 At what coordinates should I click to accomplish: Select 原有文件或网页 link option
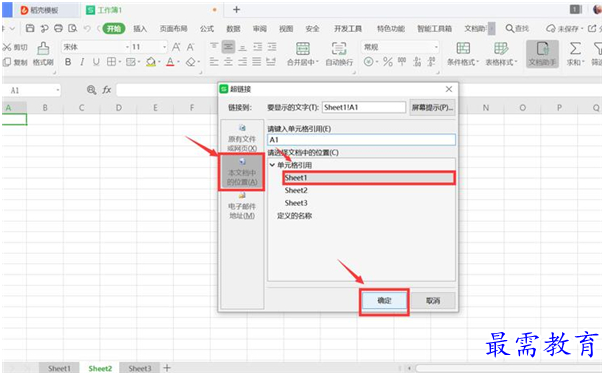pyautogui.click(x=242, y=138)
